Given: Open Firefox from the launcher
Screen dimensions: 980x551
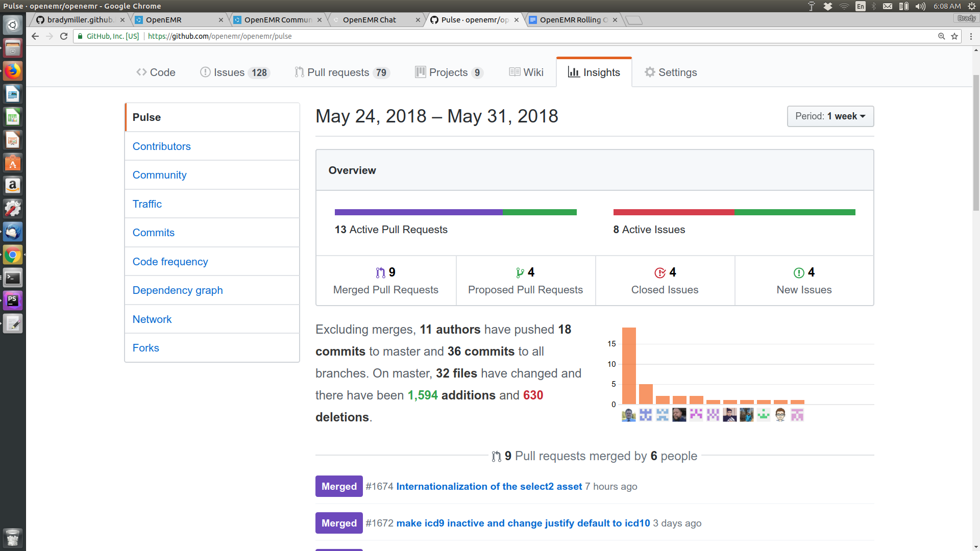Looking at the screenshot, I should pos(13,71).
